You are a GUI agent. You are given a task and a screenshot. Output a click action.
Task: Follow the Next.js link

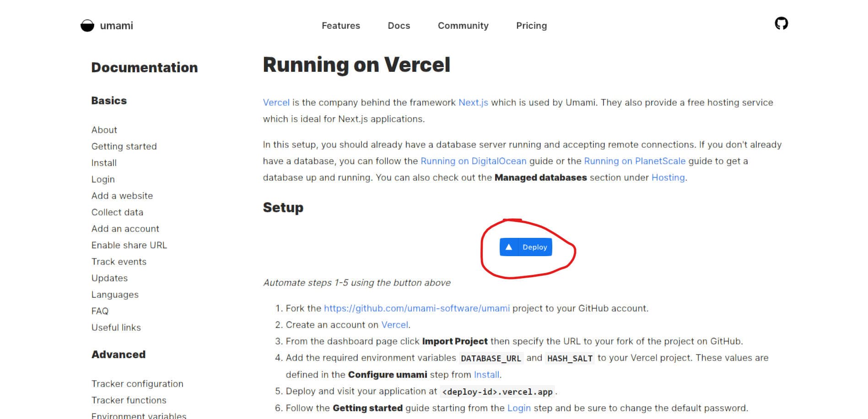pos(473,102)
